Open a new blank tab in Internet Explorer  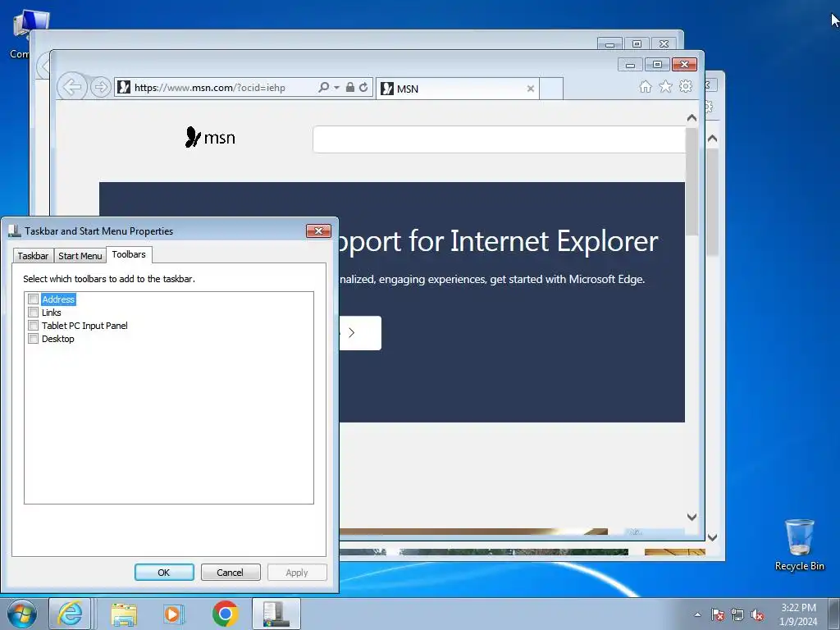tap(551, 89)
